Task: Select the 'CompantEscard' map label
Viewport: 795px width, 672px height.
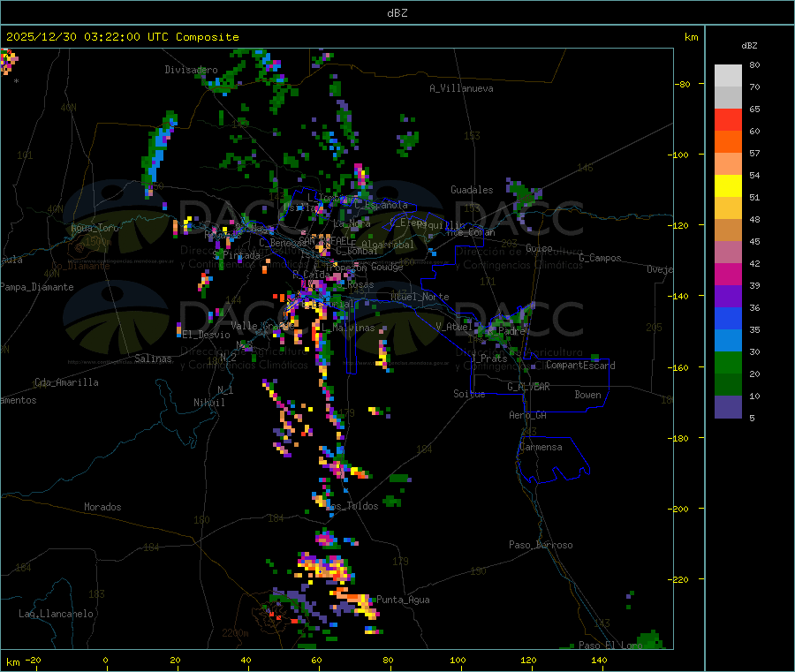Action: [x=580, y=366]
